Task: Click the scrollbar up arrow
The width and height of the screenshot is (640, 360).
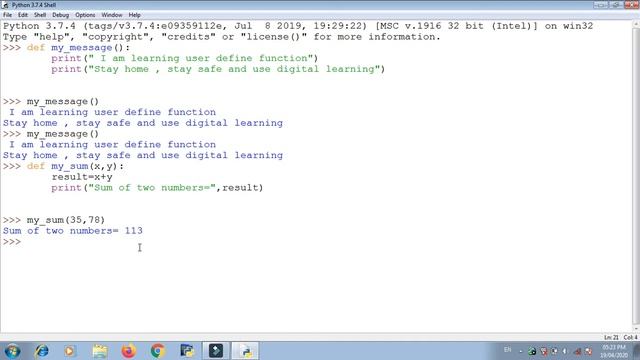Action: [x=636, y=24]
